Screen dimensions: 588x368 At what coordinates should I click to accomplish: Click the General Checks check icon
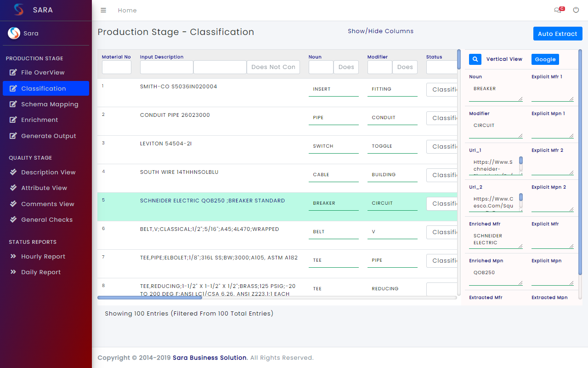(x=13, y=219)
